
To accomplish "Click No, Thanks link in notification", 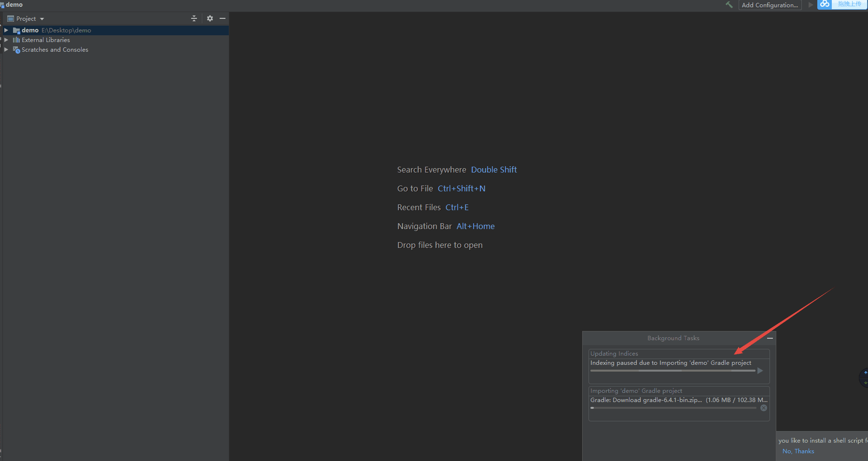I will [x=798, y=451].
